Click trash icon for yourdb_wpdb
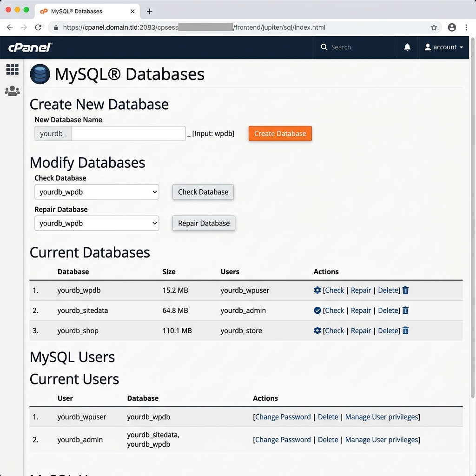 (405, 290)
